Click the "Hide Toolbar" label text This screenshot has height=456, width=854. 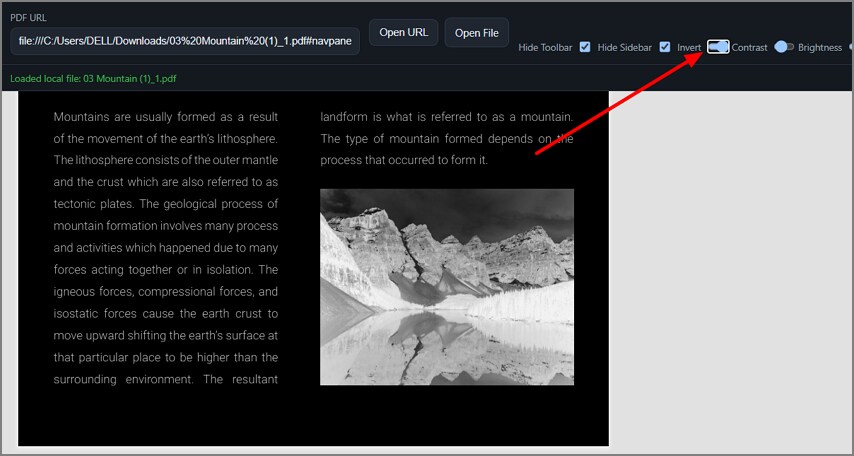[545, 47]
